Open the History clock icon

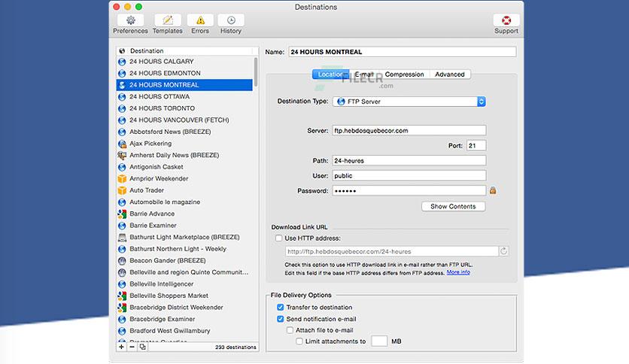pos(231,24)
